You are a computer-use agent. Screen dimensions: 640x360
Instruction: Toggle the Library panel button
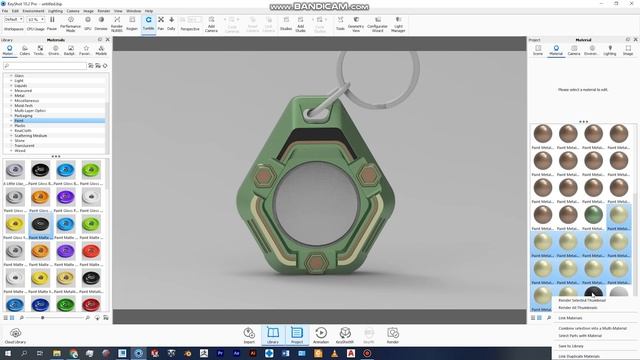[273, 336]
